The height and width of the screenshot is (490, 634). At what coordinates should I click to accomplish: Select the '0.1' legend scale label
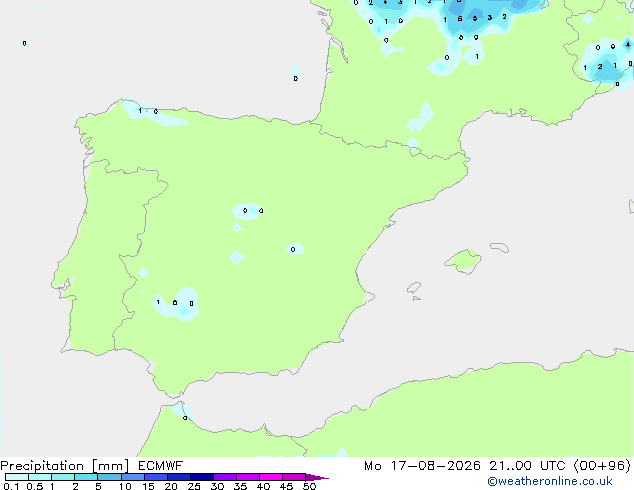11,486
